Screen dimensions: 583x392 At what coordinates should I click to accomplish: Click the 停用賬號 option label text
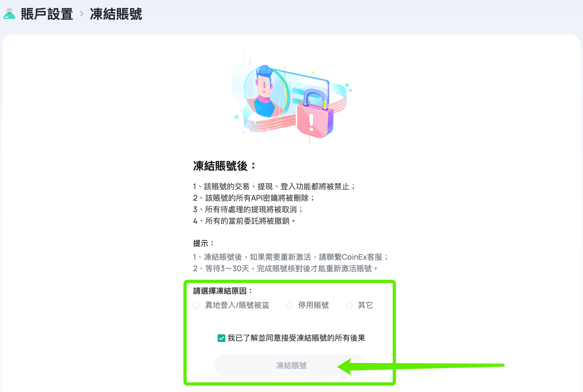click(314, 305)
